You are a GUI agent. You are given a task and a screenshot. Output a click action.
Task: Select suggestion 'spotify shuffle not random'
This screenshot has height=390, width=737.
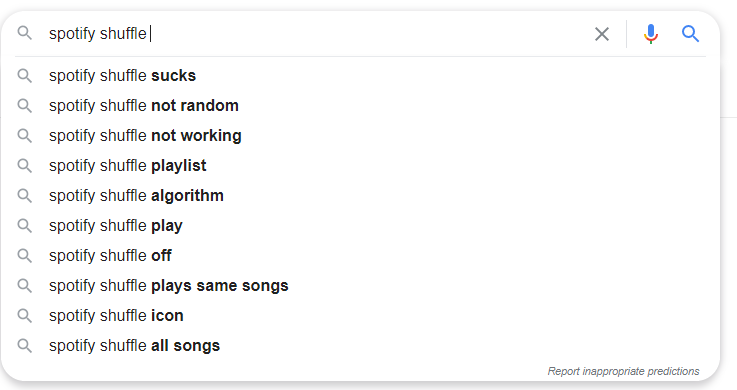[361, 106]
